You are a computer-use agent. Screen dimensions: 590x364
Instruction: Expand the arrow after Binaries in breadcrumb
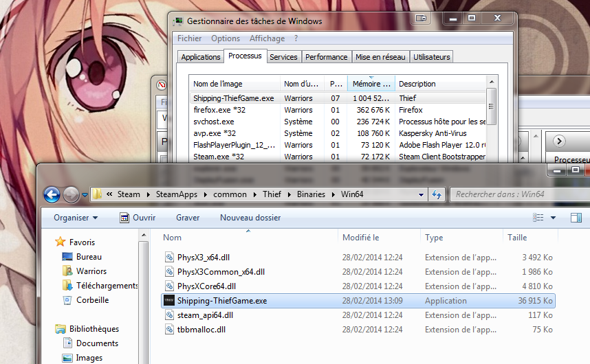click(334, 194)
